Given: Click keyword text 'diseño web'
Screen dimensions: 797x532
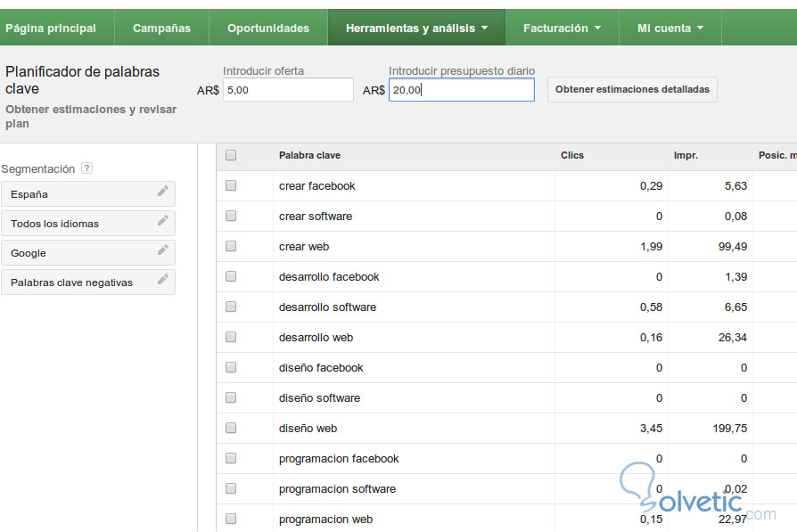Looking at the screenshot, I should click(x=308, y=429).
